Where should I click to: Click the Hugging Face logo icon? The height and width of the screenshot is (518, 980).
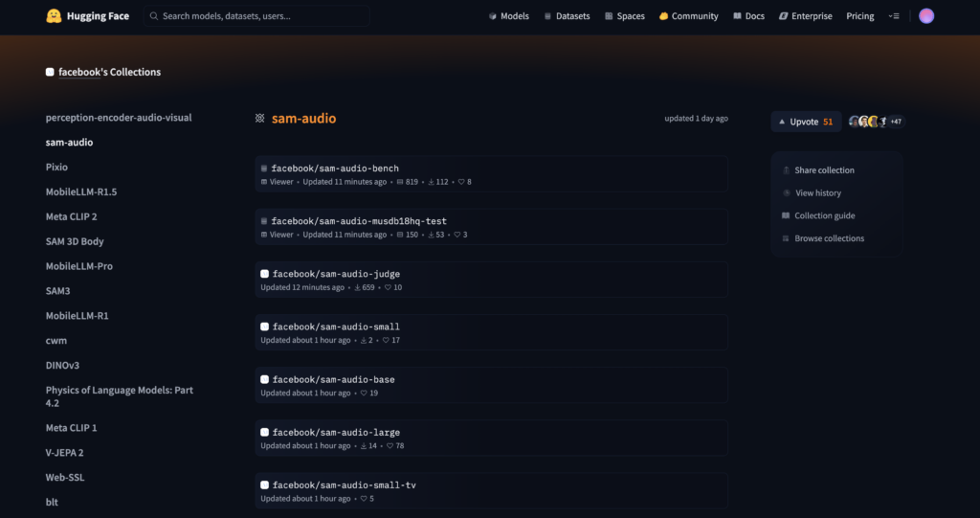coord(54,16)
